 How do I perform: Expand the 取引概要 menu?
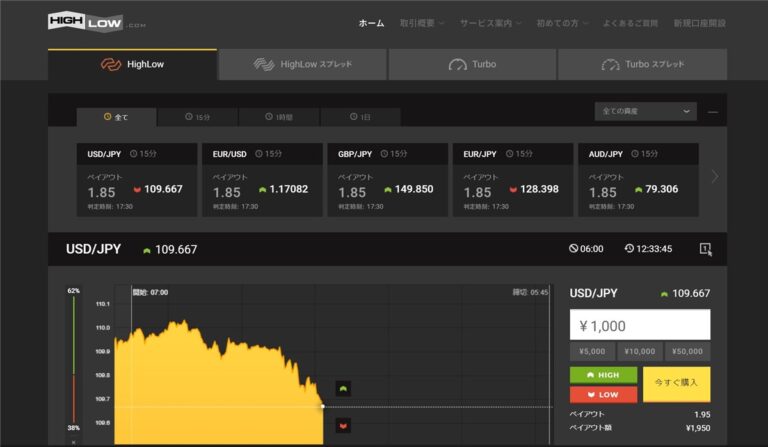pyautogui.click(x=421, y=23)
